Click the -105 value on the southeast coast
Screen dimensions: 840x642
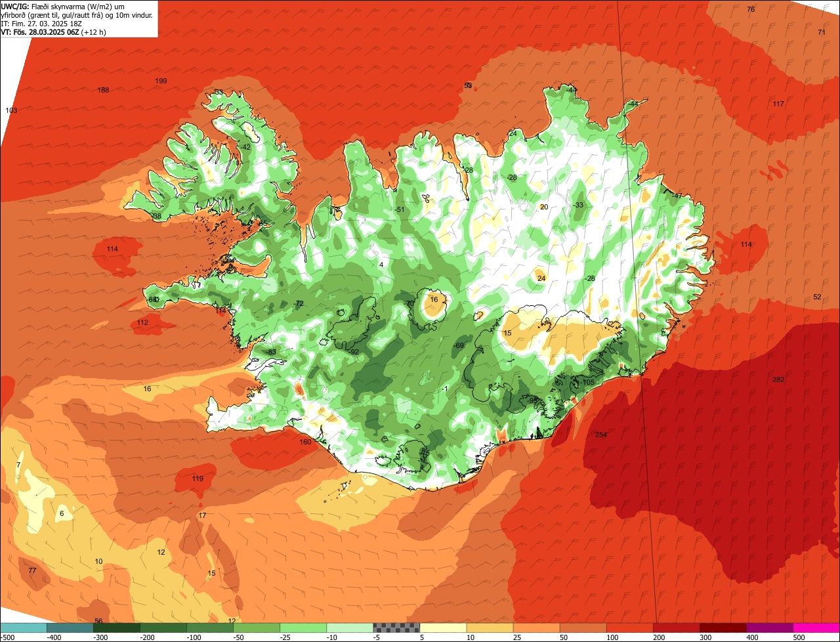tap(587, 382)
